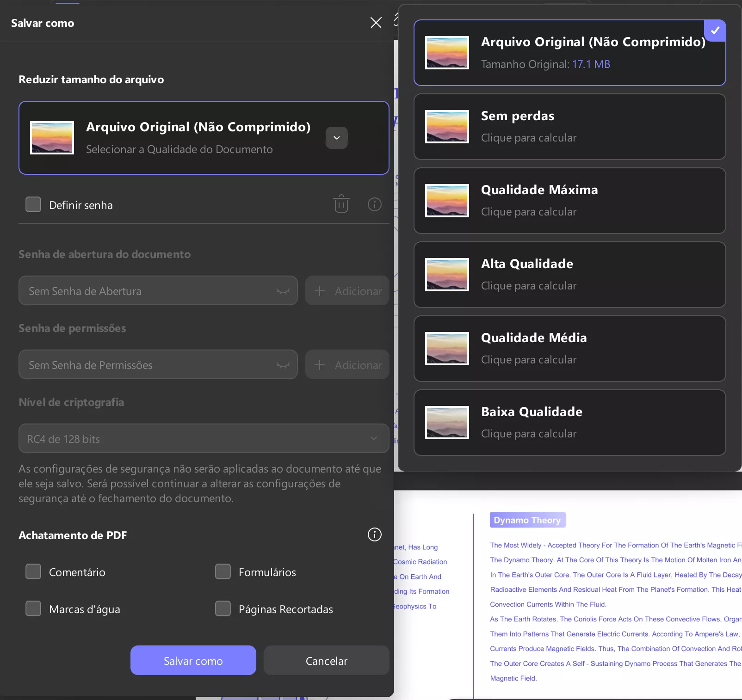Click the eye icon in Sem Senha de Abertura
The width and height of the screenshot is (742, 700).
pos(283,291)
